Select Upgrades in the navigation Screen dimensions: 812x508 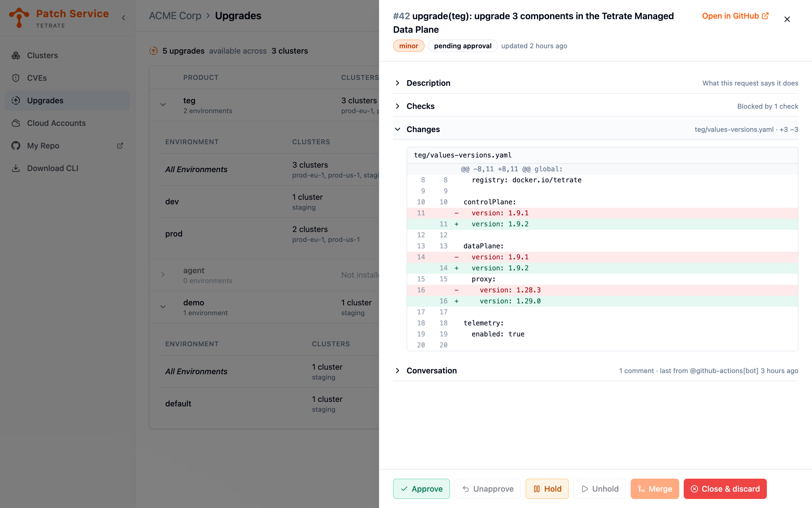[x=67, y=100]
